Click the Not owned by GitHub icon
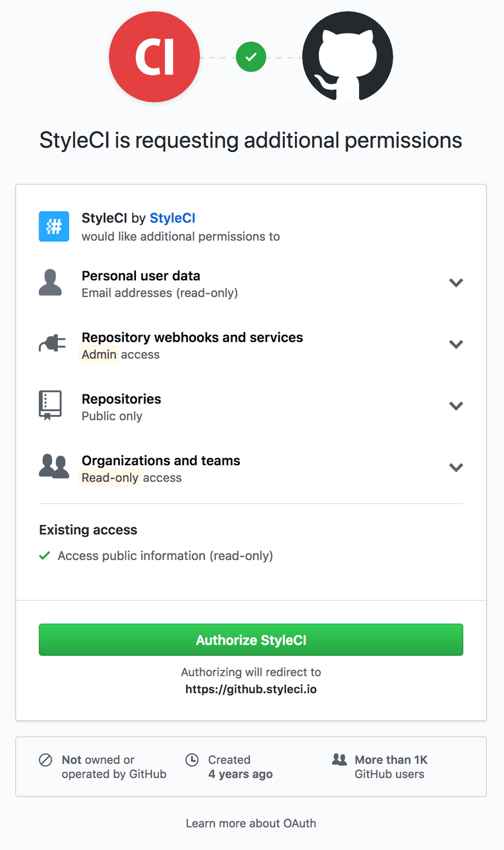Image resolution: width=504 pixels, height=850 pixels. point(46,760)
